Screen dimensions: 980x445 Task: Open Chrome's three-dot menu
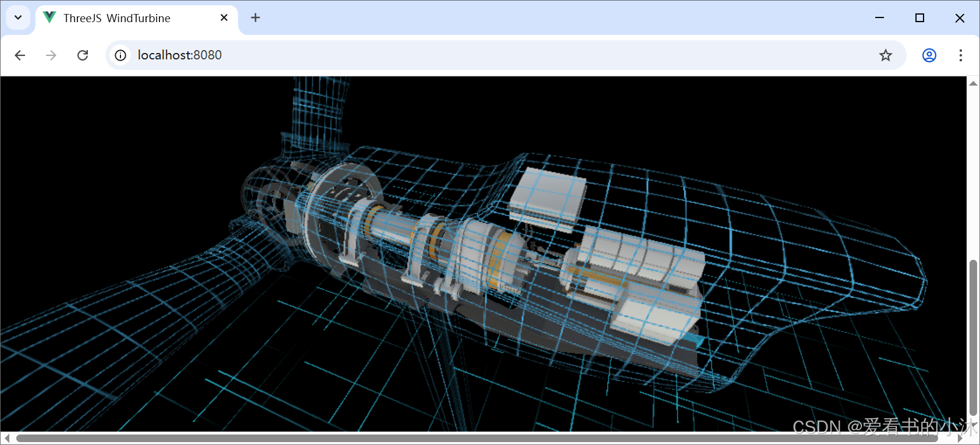[961, 55]
